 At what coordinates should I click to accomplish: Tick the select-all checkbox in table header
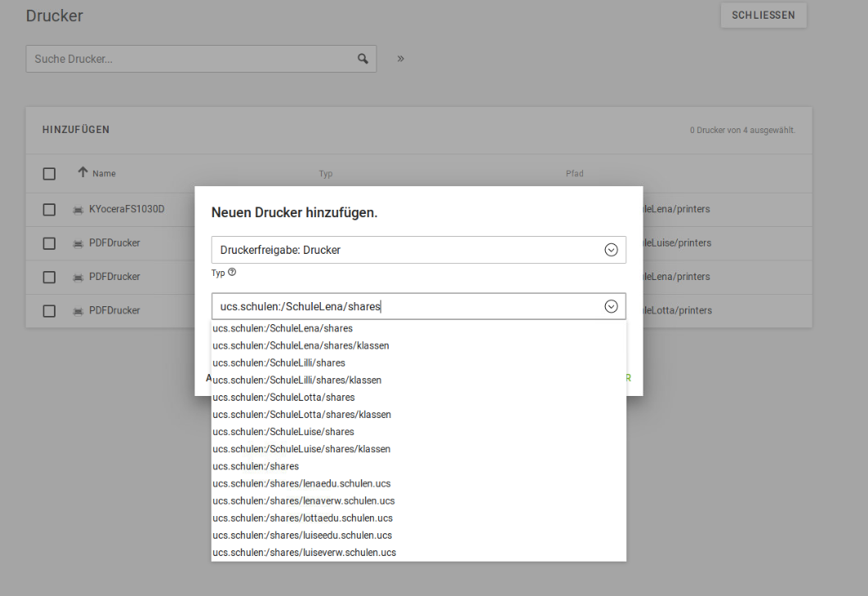click(x=49, y=173)
